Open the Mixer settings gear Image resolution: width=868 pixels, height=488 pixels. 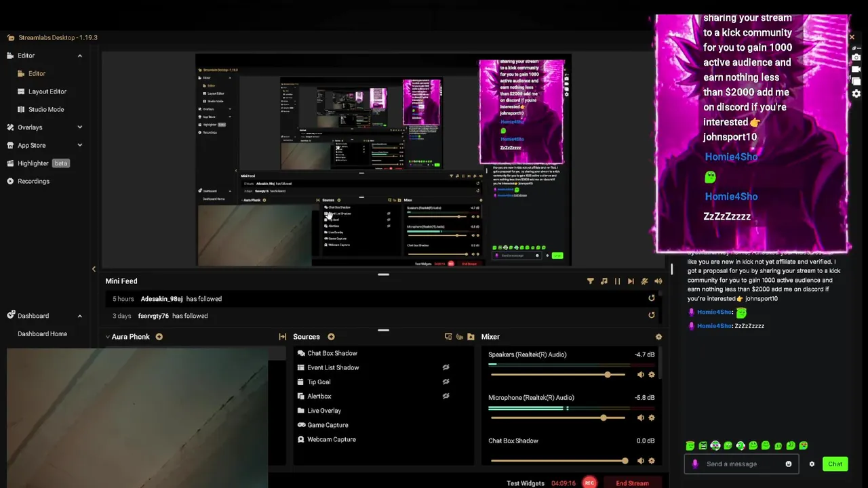tap(658, 337)
